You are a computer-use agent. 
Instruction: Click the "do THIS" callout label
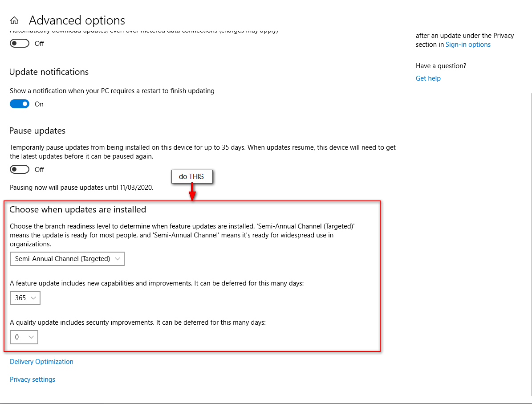pos(191,177)
